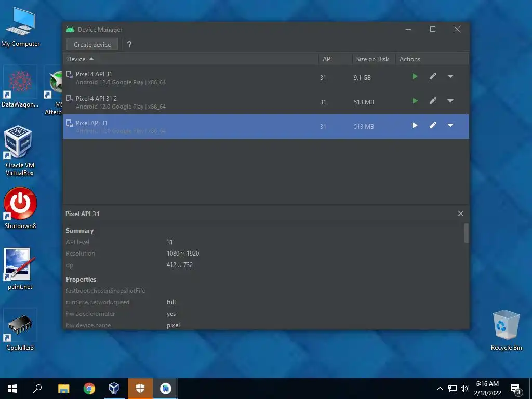Open Windows Security shield taskbar icon
Viewport: 532px width, 399px height.
[x=140, y=389]
